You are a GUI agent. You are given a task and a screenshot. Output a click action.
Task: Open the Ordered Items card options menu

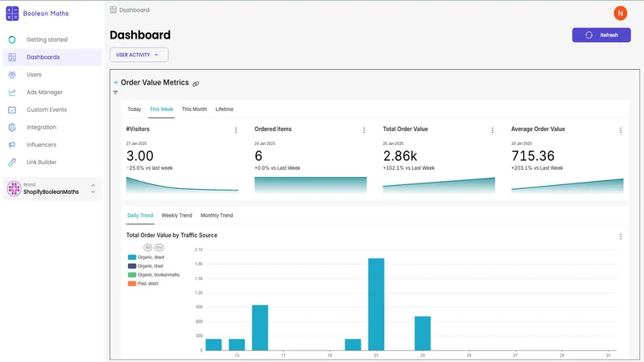[364, 130]
